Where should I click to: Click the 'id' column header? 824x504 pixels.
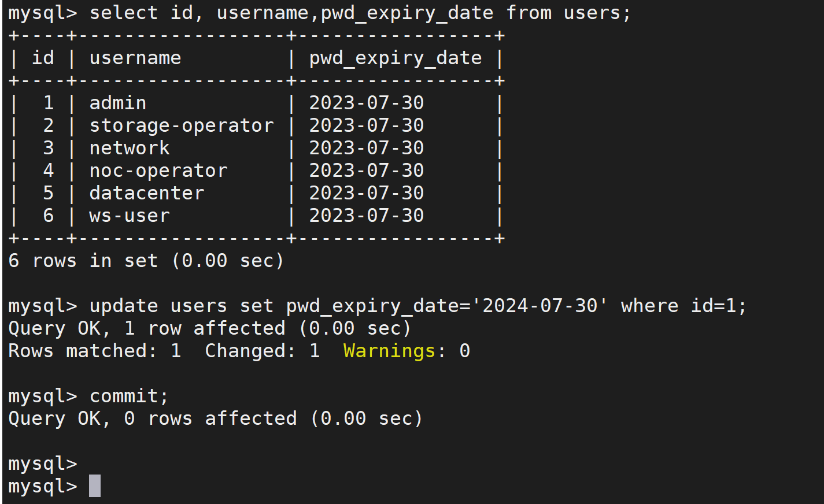[43, 58]
